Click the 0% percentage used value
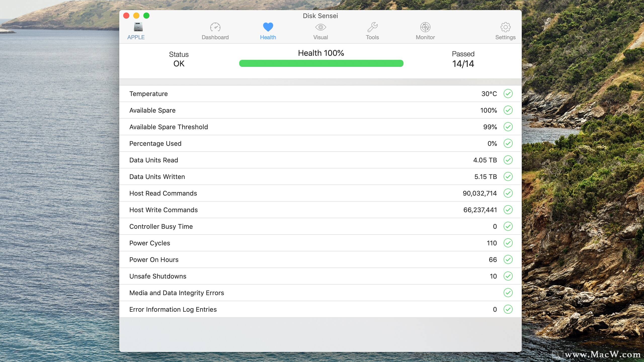The height and width of the screenshot is (362, 644). pos(492,144)
